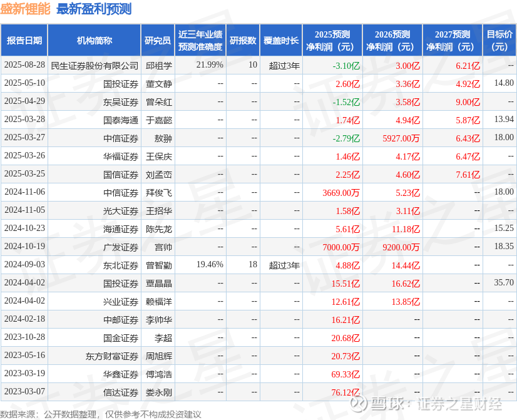Viewport: 517px width, 420px height.
Task: Click 2026 profit value 11.18亿
Action: [406, 229]
